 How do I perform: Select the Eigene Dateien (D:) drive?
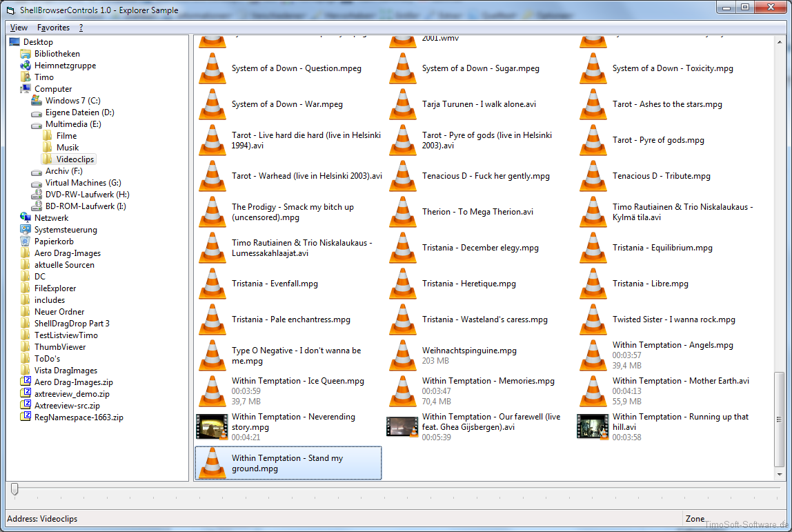tap(80, 112)
